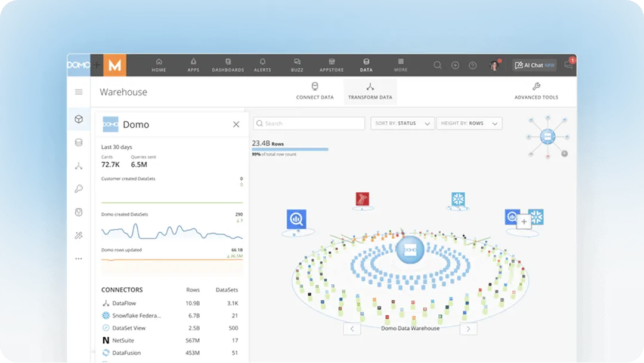Click the add circle-plus icon in header
This screenshot has width=644, height=363.
[x=455, y=65]
